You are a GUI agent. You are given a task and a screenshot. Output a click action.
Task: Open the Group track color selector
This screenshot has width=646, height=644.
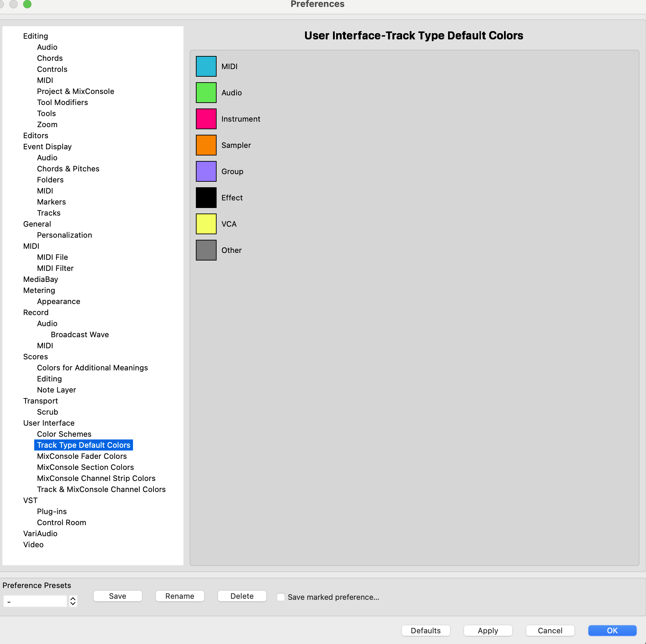206,171
